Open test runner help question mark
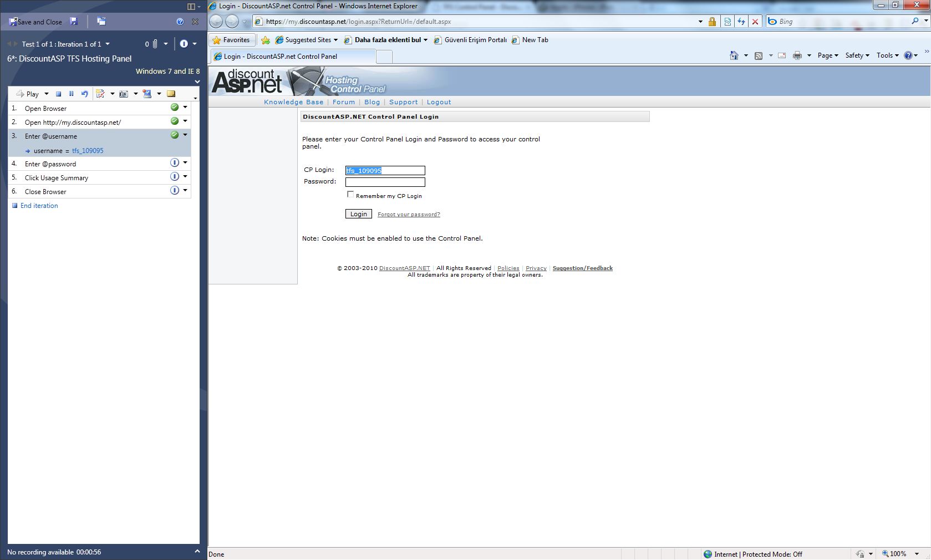Screen dimensions: 931x560 coord(180,22)
